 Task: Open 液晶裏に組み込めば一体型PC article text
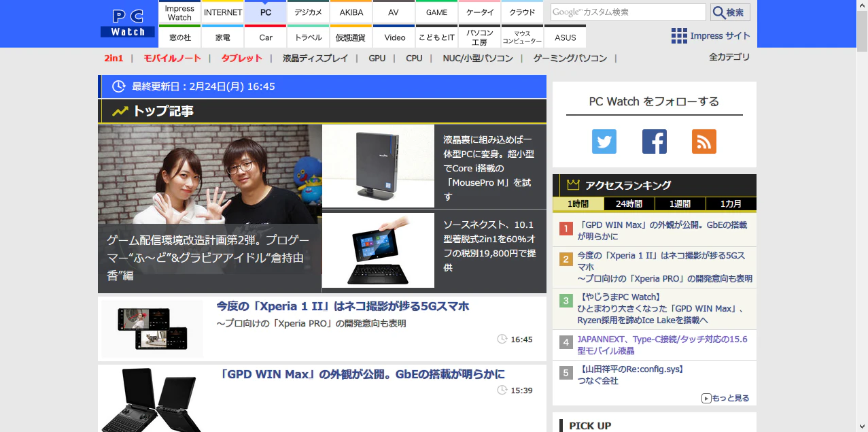coord(489,168)
